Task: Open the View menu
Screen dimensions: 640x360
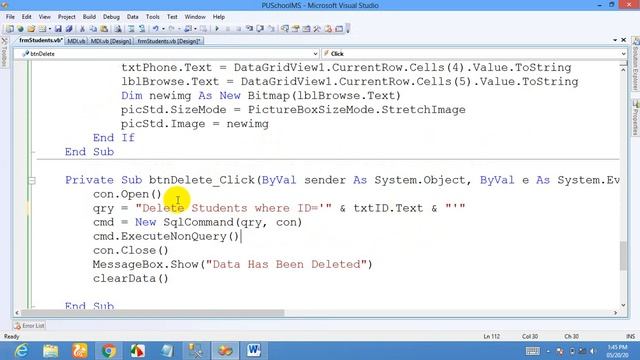Action: 44,17
